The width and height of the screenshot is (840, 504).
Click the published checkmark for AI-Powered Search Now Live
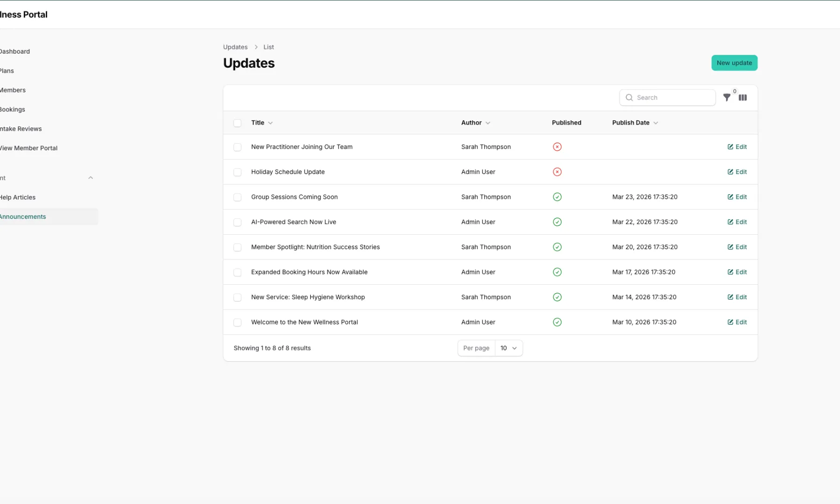point(557,222)
